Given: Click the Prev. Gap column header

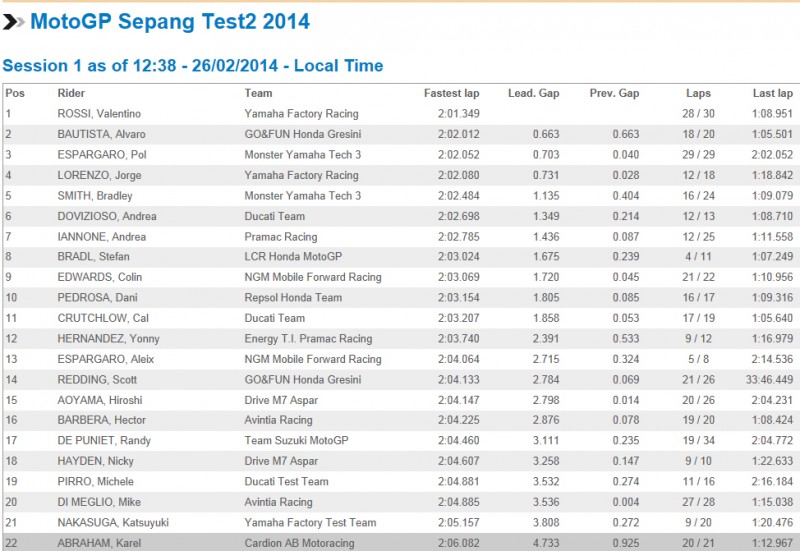Looking at the screenshot, I should pyautogui.click(x=614, y=93).
